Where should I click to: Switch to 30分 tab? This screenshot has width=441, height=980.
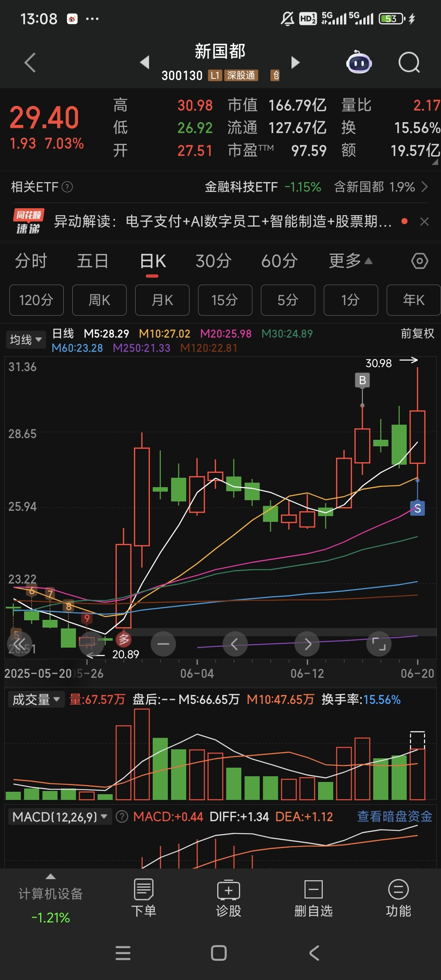(214, 261)
